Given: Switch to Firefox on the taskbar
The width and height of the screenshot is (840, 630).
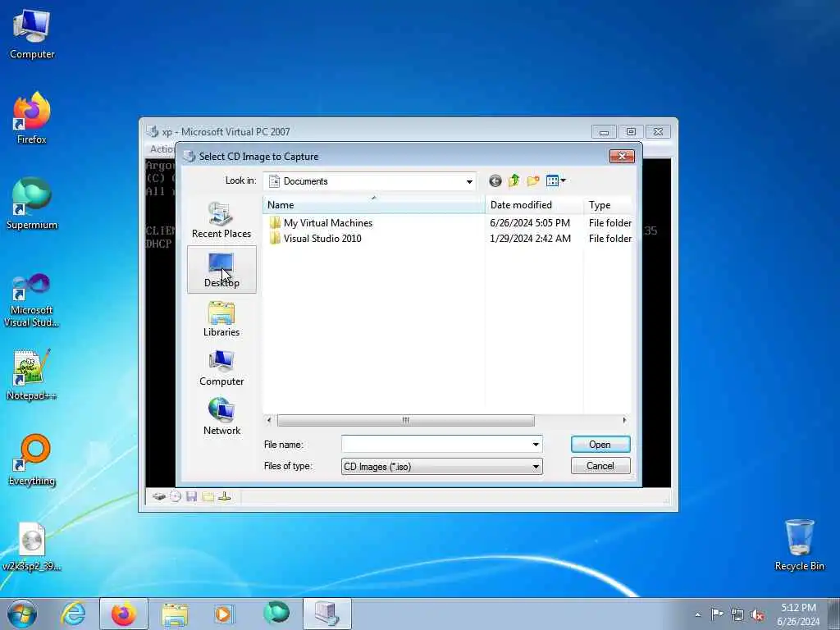Looking at the screenshot, I should (x=124, y=614).
